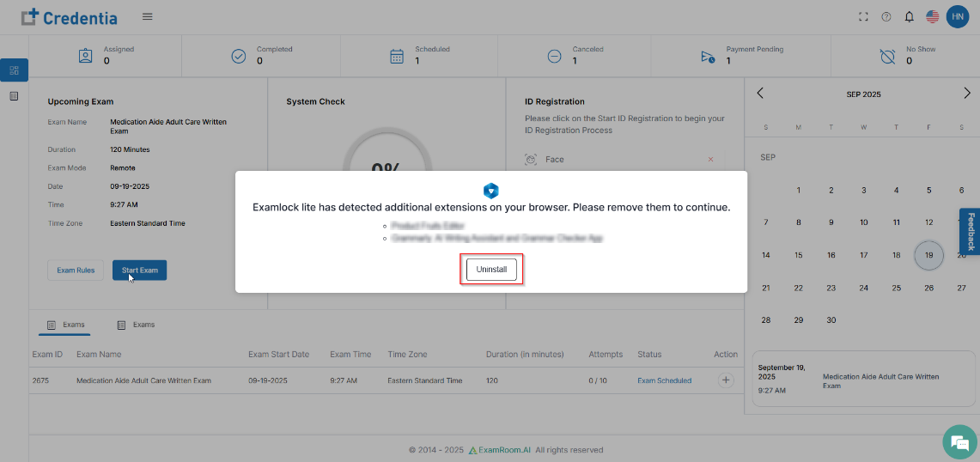The height and width of the screenshot is (462, 980).
Task: Change language via US flag icon
Action: click(933, 17)
